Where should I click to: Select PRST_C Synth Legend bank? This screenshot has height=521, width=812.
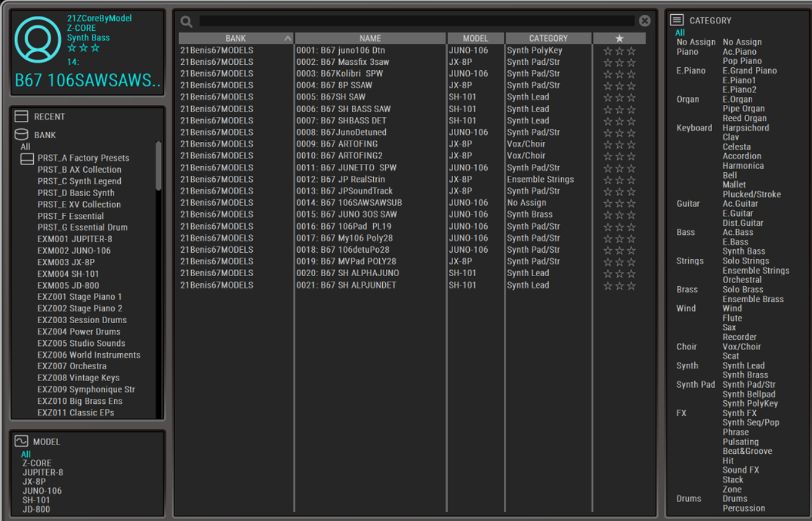79,181
